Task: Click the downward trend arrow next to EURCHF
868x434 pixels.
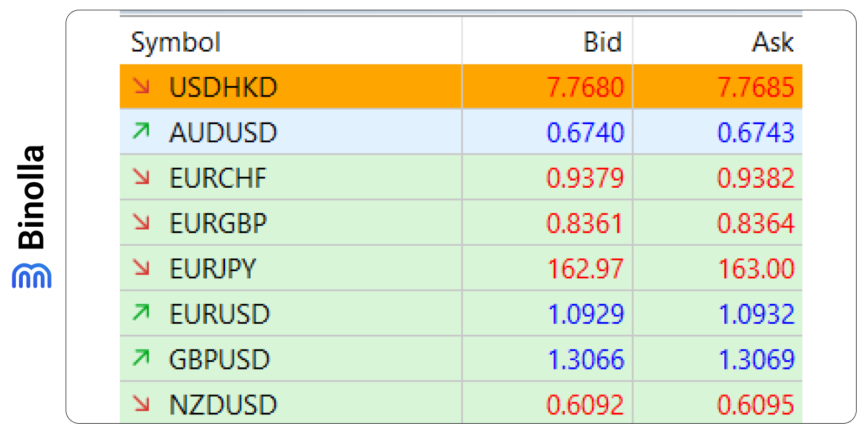Action: 142,177
